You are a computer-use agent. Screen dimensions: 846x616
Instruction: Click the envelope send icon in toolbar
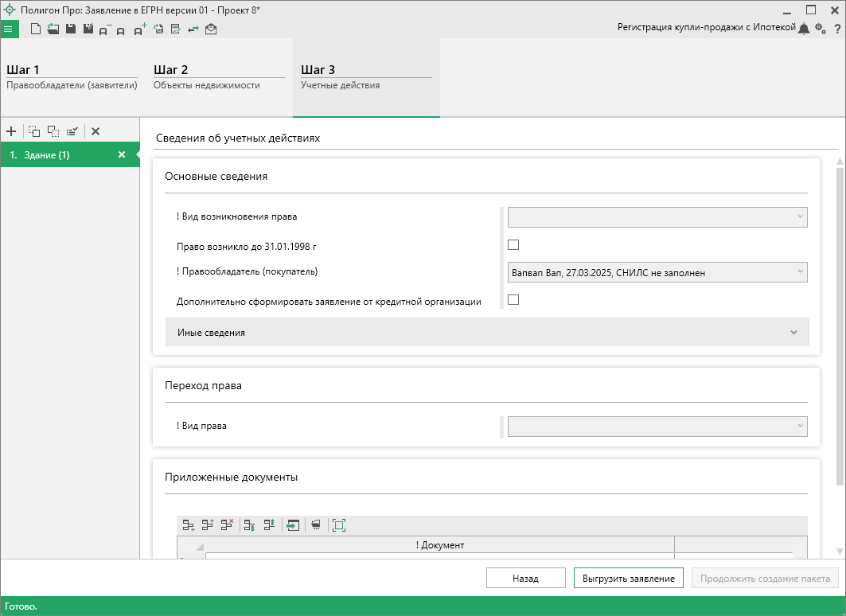click(211, 29)
